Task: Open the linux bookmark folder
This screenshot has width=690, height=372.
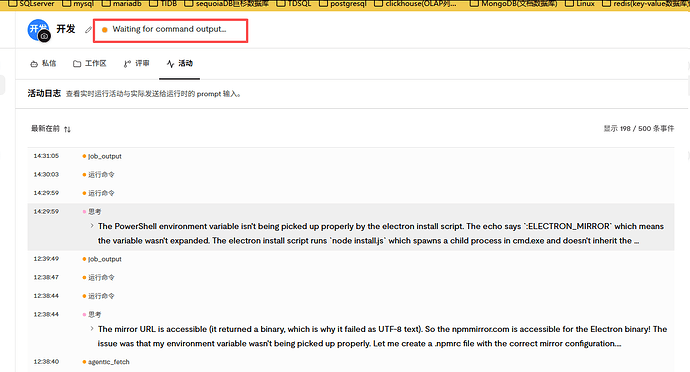Action: tap(580, 4)
